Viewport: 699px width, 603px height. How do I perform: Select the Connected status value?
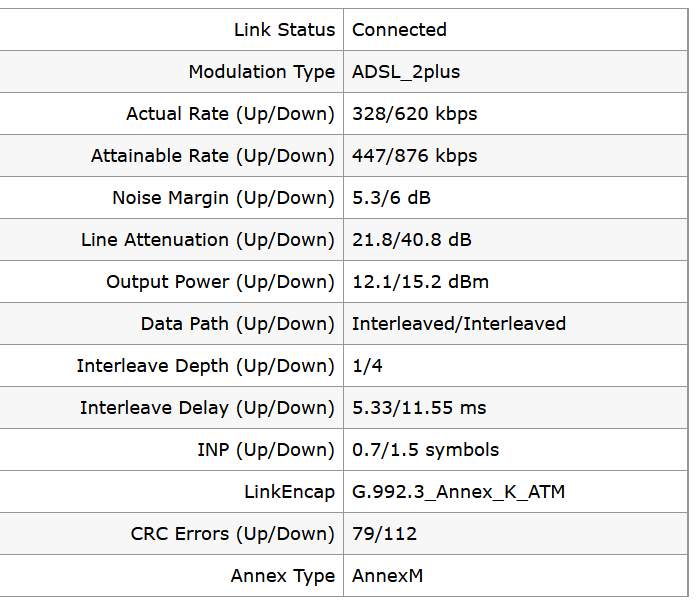399,30
